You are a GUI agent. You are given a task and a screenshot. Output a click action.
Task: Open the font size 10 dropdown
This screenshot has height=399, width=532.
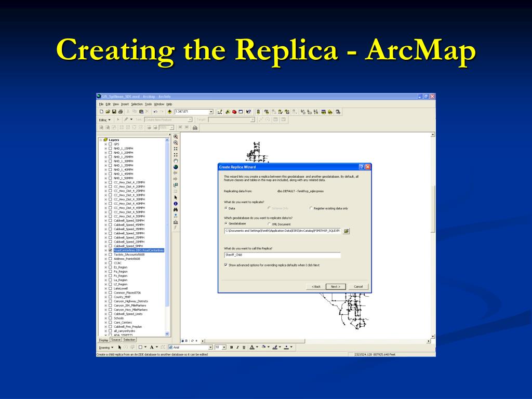point(224,348)
